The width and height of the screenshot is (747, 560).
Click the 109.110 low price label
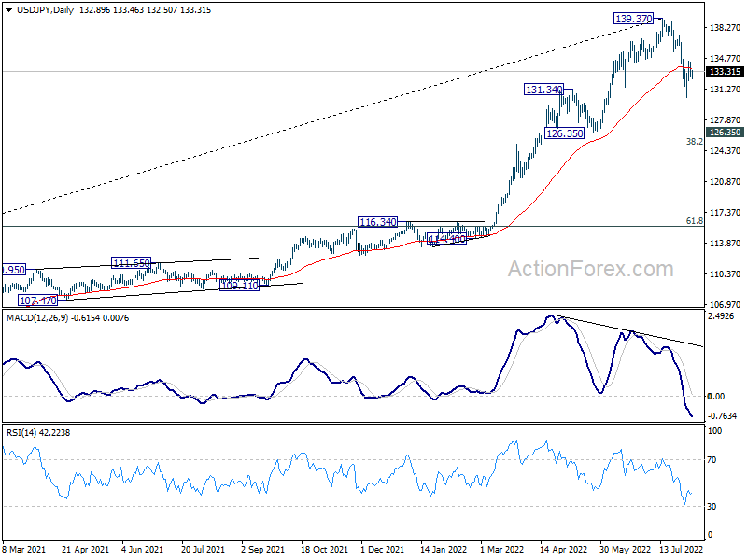(239, 286)
